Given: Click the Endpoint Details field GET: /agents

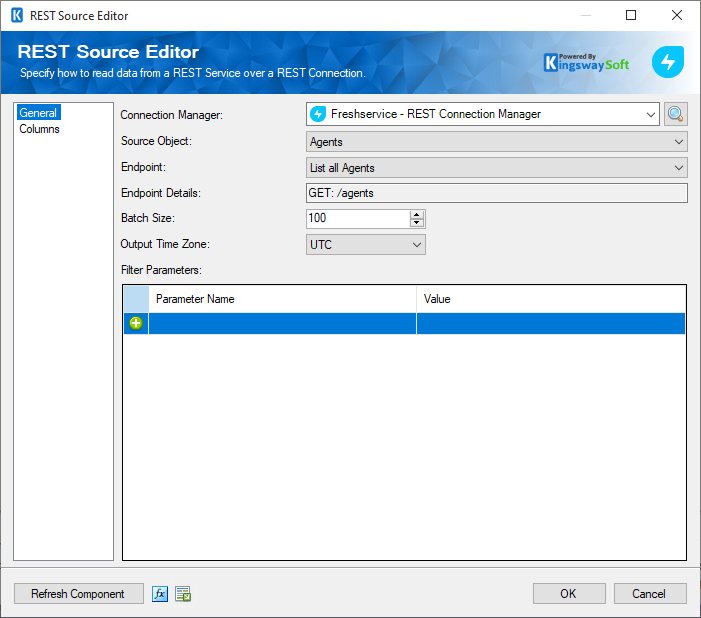Looking at the screenshot, I should click(x=497, y=193).
